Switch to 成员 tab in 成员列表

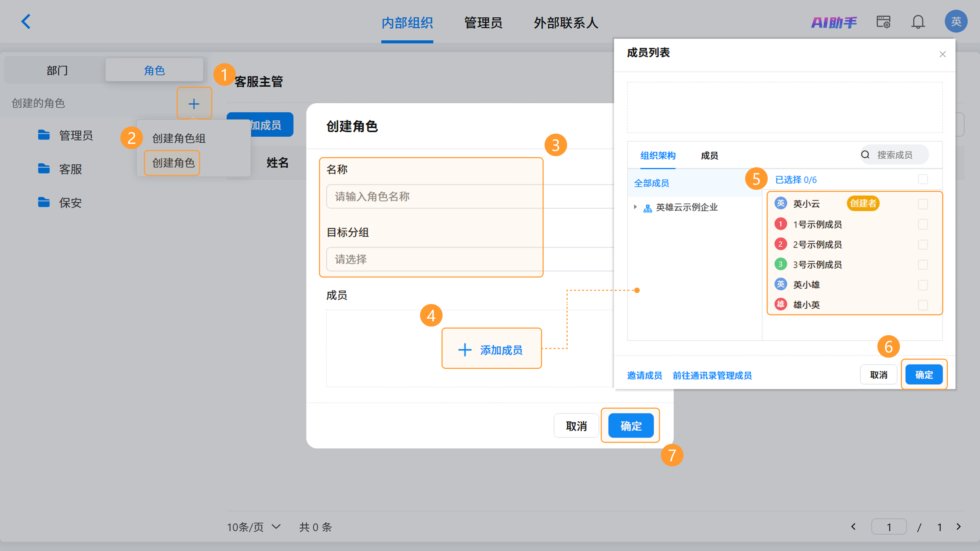tap(709, 156)
